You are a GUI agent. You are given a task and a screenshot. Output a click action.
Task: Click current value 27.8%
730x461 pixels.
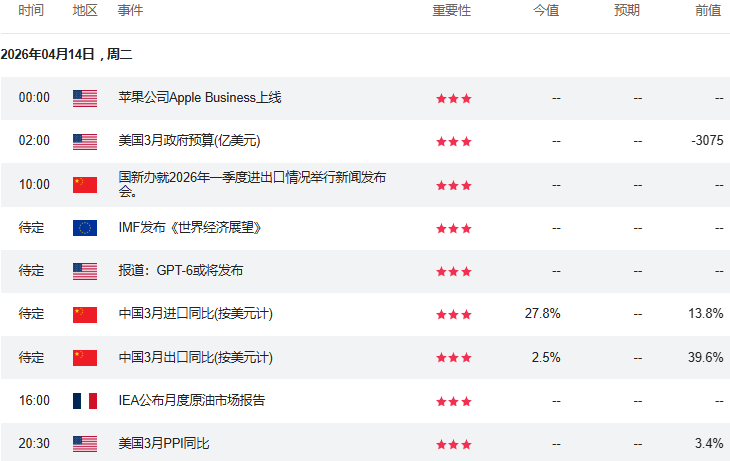[542, 313]
